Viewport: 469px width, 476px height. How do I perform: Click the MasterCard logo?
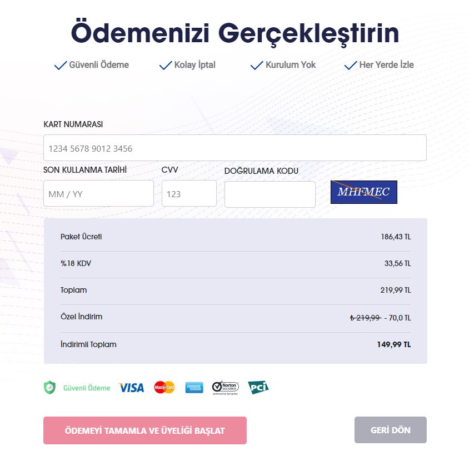(x=164, y=387)
